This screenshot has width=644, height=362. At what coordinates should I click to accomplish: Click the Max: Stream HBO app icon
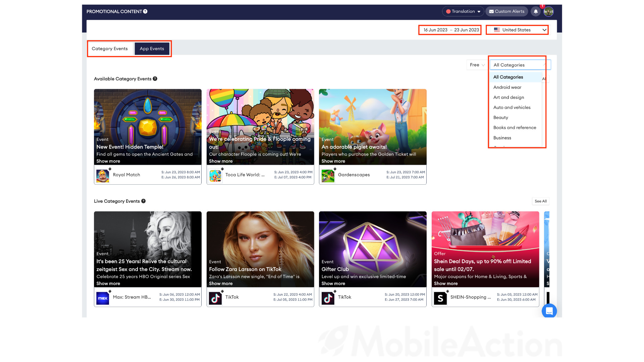click(103, 298)
